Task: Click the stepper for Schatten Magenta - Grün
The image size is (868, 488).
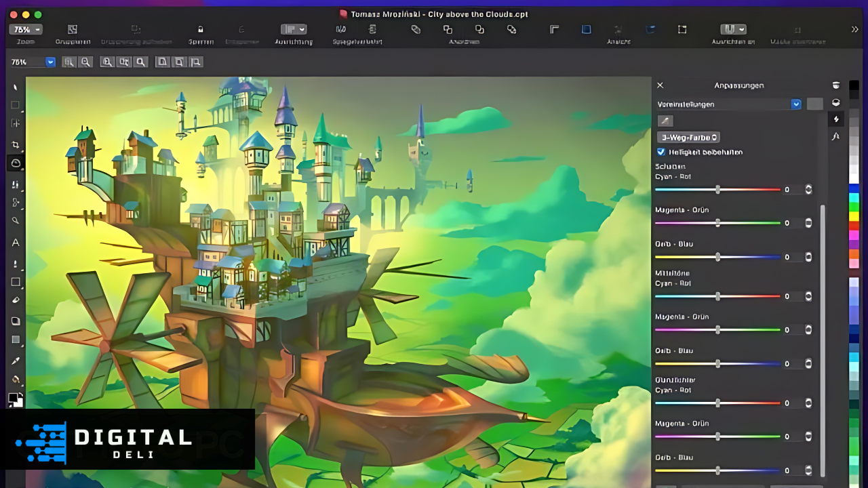Action: tap(808, 223)
